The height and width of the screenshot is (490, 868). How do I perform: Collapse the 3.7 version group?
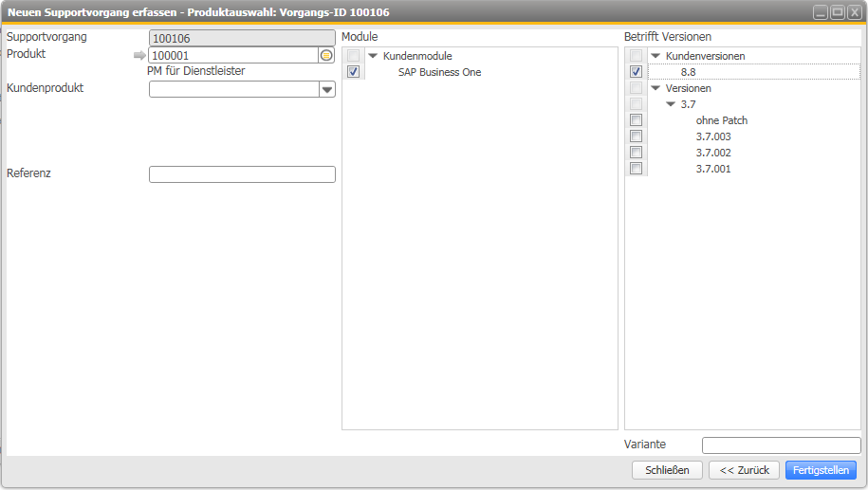671,104
